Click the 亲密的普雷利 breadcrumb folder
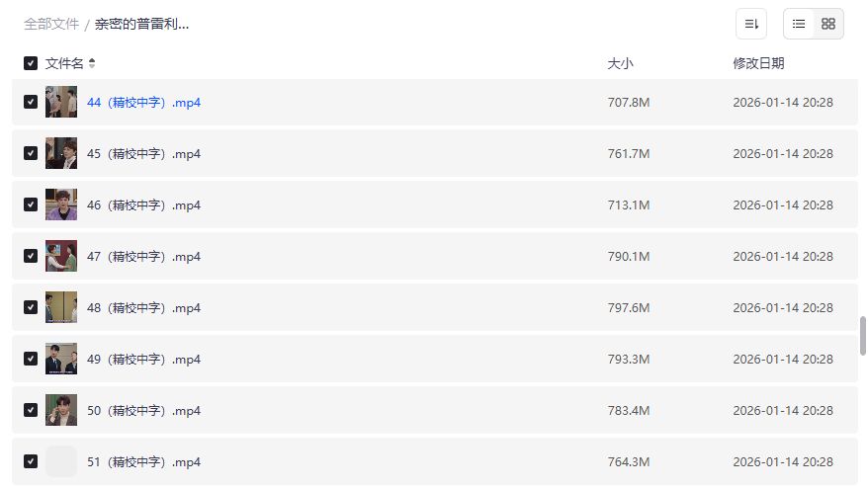The height and width of the screenshot is (489, 868). (141, 24)
